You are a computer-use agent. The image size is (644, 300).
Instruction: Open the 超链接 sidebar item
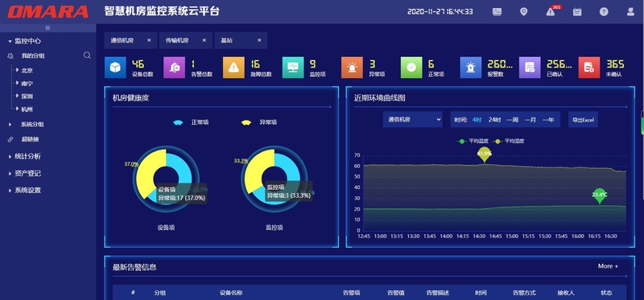31,139
